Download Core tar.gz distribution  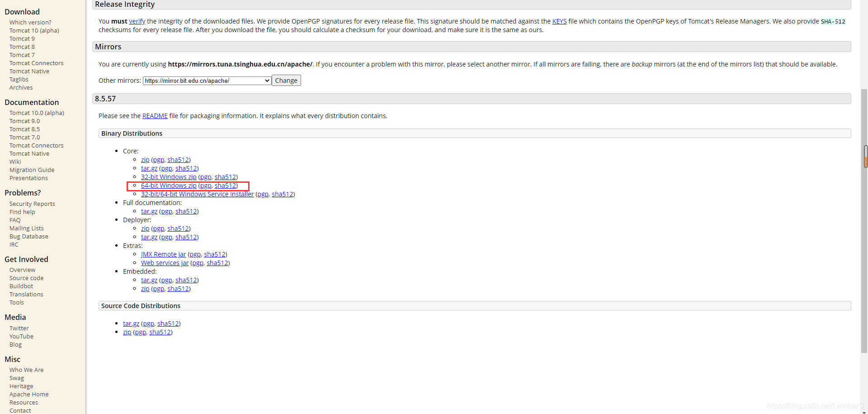point(149,168)
